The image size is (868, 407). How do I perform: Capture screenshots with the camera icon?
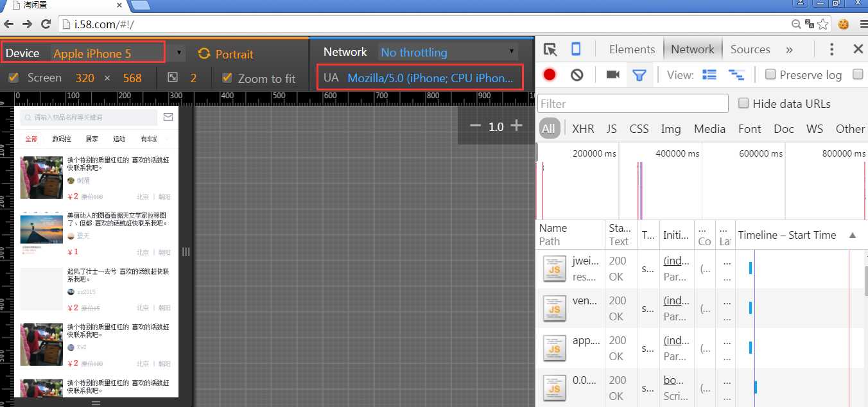[612, 74]
